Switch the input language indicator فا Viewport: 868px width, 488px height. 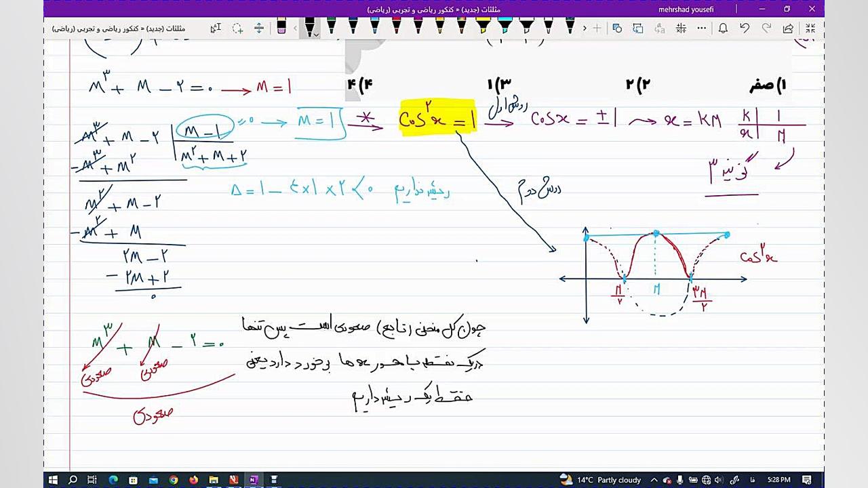(x=753, y=480)
